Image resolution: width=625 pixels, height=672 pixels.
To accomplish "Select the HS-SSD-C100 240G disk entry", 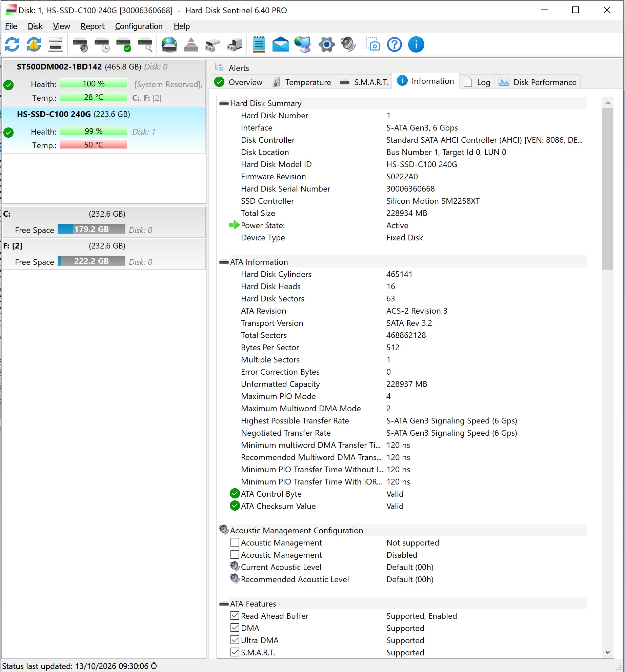I will [x=104, y=130].
